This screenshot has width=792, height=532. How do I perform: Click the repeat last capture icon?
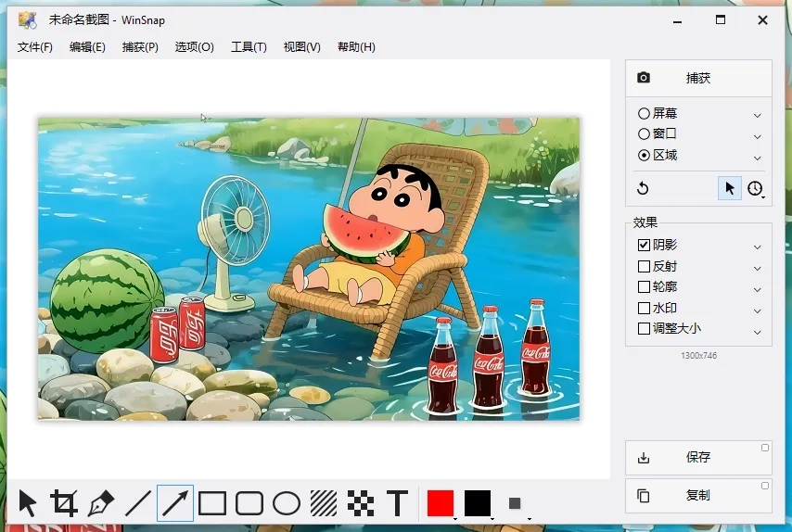tap(643, 188)
